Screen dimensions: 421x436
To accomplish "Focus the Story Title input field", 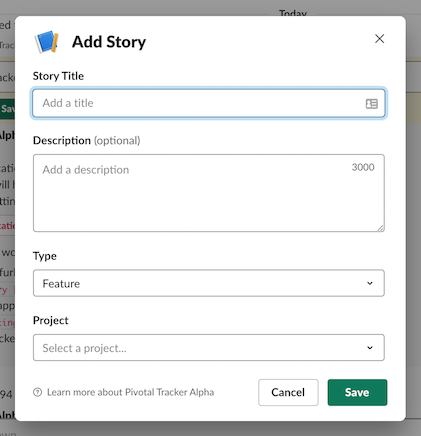I will tap(209, 103).
